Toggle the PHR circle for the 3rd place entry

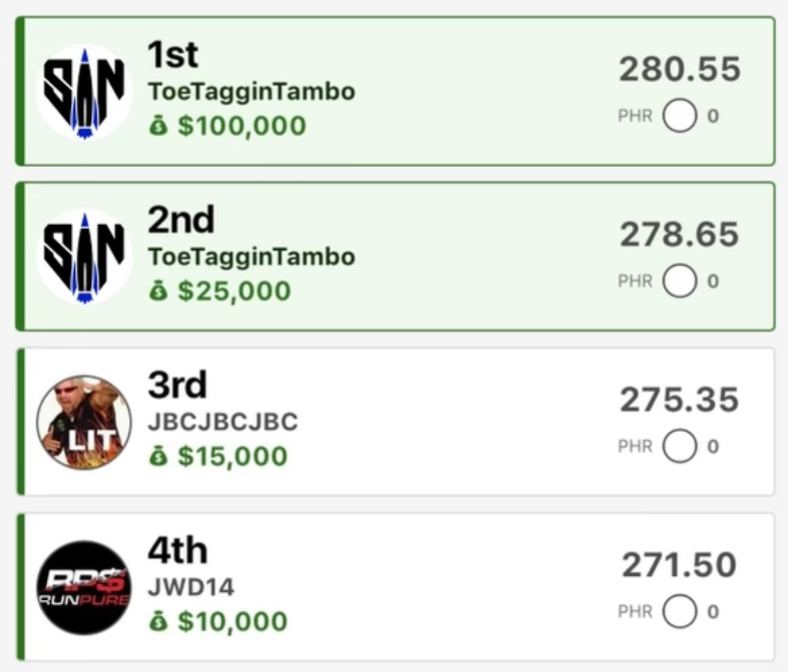click(x=680, y=446)
